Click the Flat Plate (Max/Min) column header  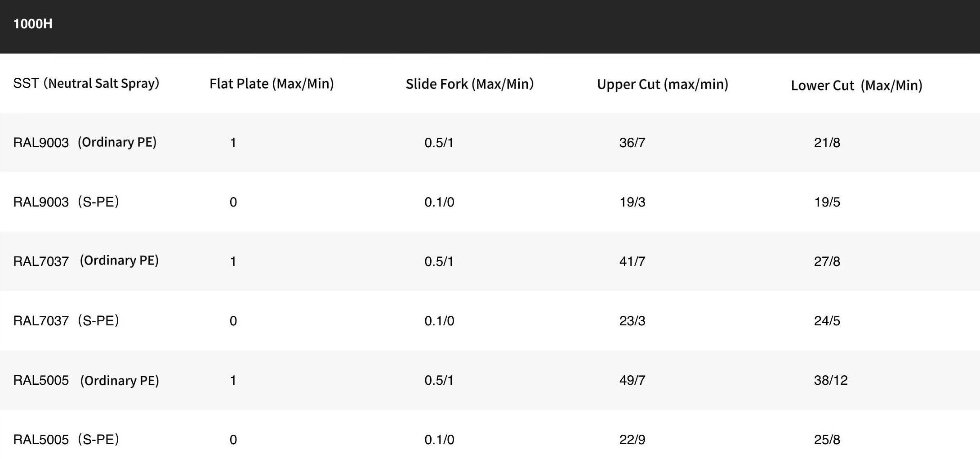point(272,84)
